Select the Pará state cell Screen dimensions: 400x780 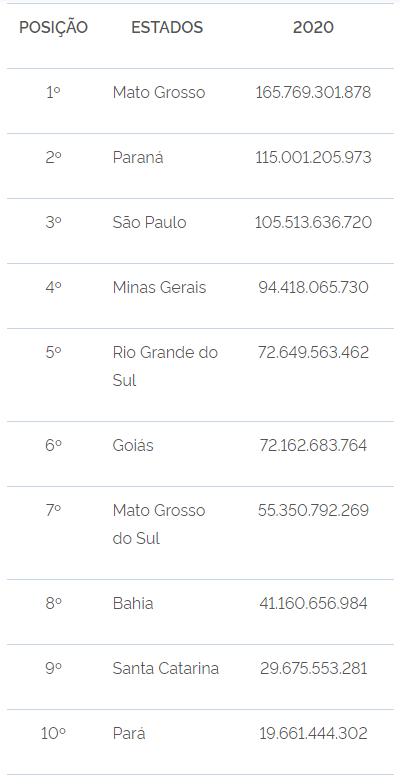pos(129,733)
